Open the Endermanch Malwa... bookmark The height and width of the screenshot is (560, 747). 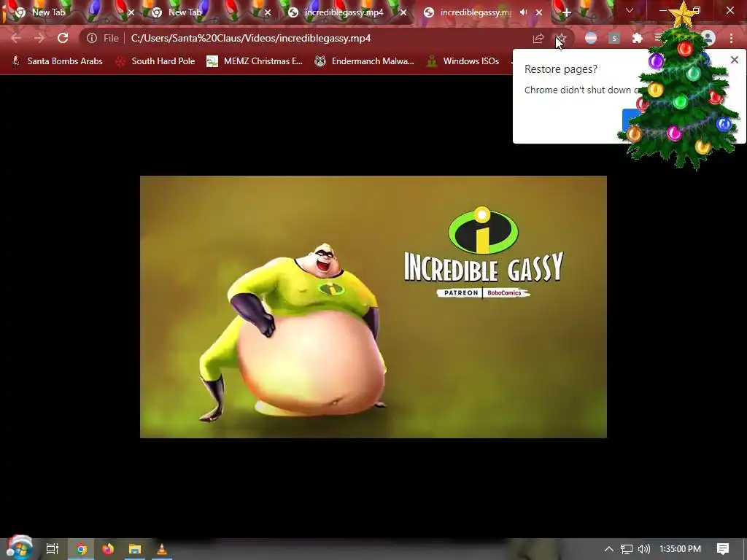(365, 61)
